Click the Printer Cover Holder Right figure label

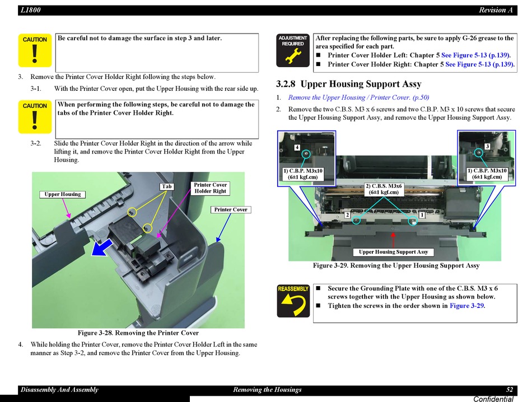[211, 188]
